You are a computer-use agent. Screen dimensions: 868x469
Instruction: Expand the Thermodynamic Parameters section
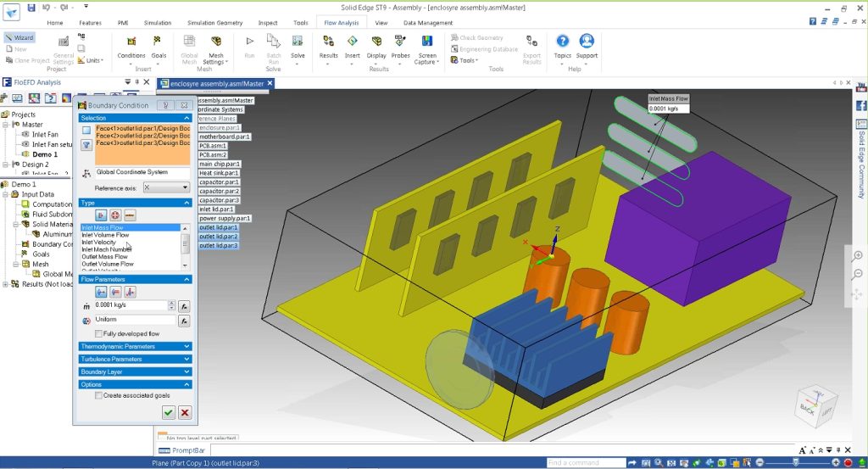click(136, 347)
